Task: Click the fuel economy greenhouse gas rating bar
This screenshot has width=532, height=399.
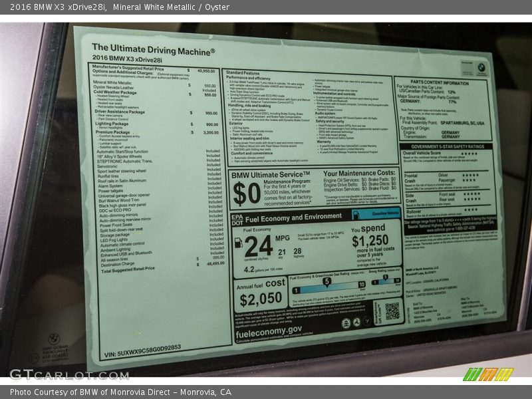Action: (328, 288)
